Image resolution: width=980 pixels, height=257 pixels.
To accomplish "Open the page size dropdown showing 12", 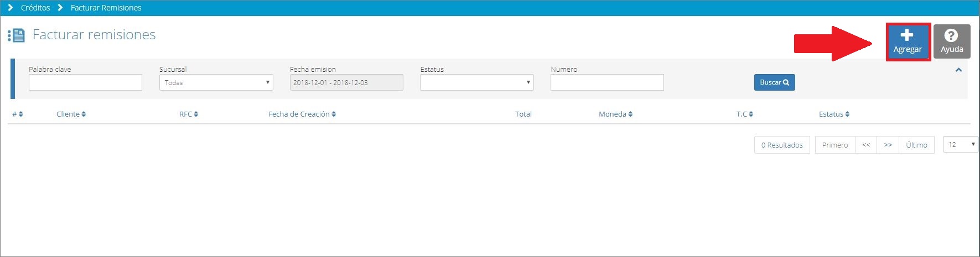I will [961, 144].
